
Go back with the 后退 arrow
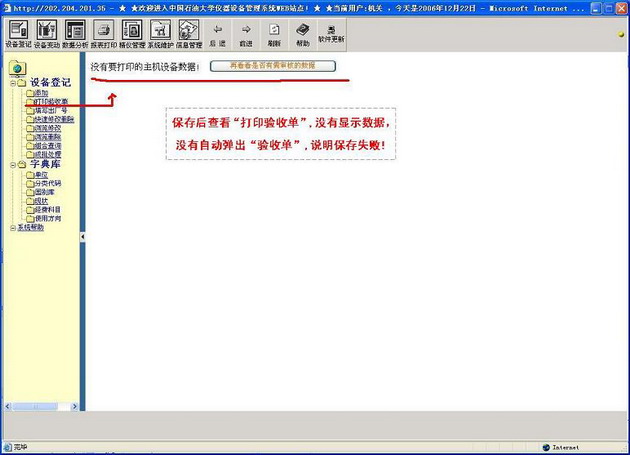click(x=218, y=31)
